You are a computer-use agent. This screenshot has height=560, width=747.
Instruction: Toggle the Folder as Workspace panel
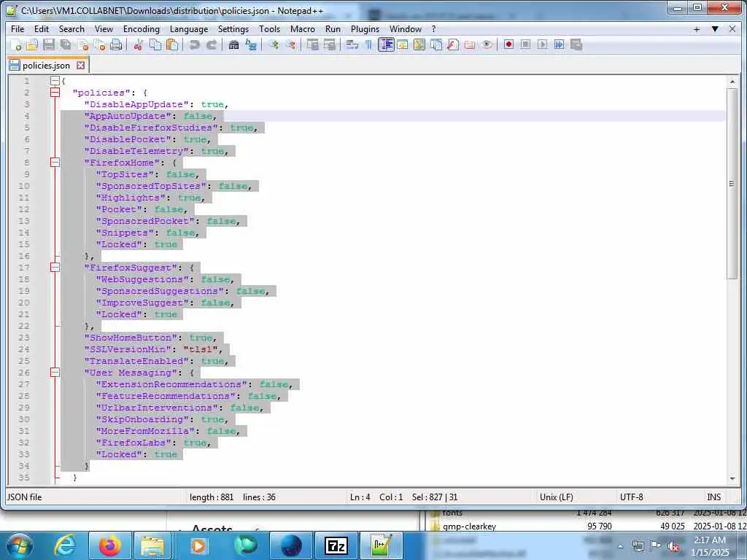[x=470, y=44]
